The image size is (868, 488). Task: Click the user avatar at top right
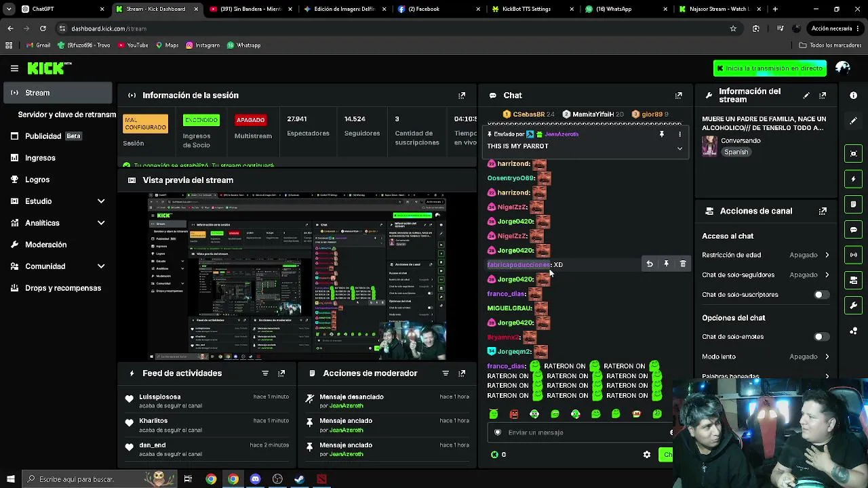coord(843,68)
